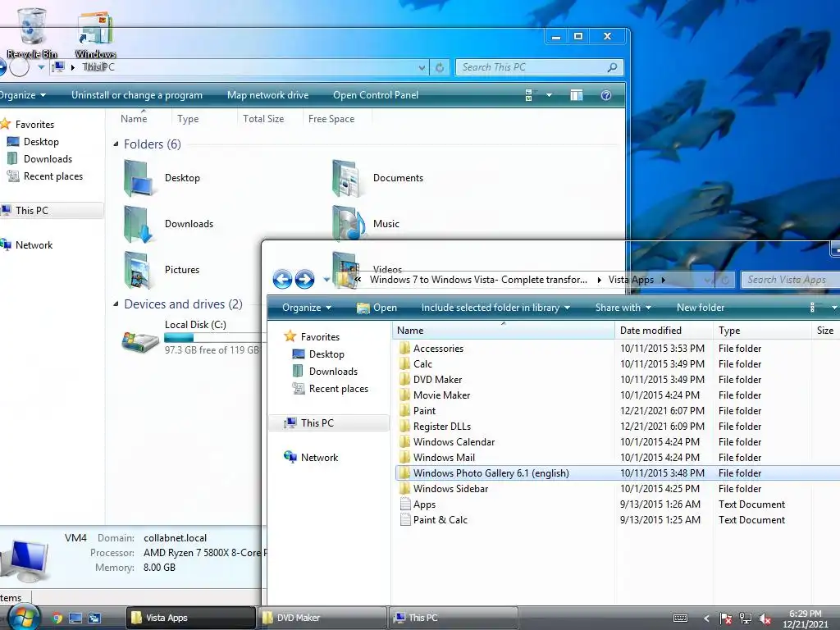840x630 pixels.
Task: Open the address bar history dropdown in This PC
Action: pos(422,67)
